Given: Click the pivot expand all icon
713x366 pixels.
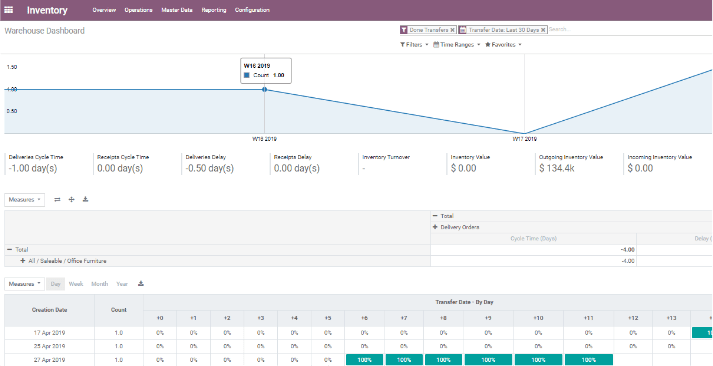Looking at the screenshot, I should [x=71, y=200].
